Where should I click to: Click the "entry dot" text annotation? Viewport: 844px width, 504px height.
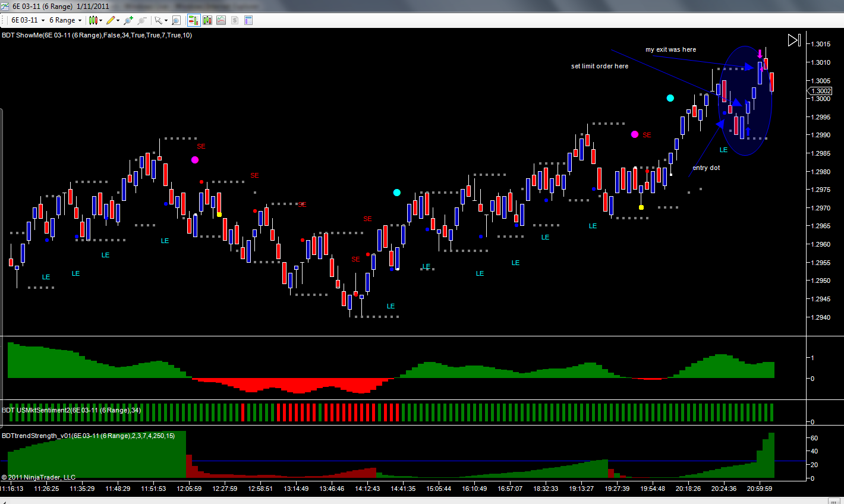point(706,168)
